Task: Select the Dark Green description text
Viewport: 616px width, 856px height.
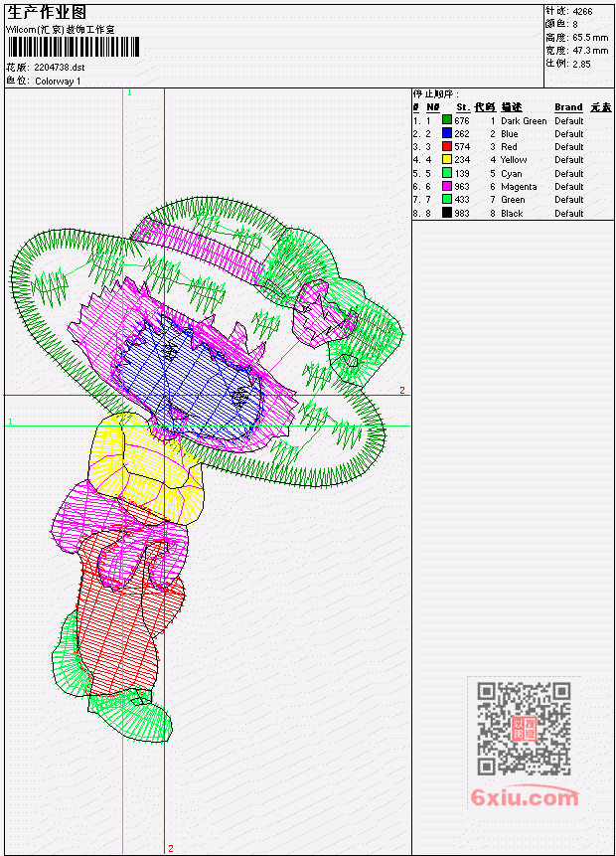Action: pos(524,121)
